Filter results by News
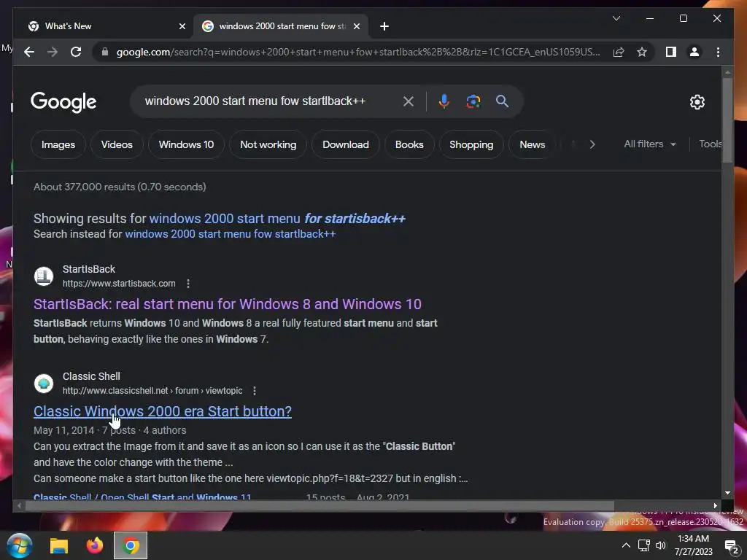This screenshot has width=747, height=560. 532,144
